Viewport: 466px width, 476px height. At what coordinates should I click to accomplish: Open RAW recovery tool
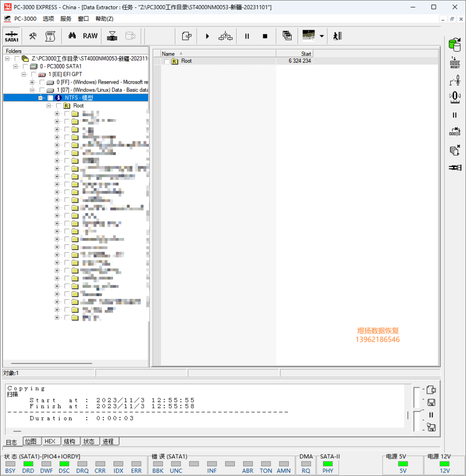pyautogui.click(x=90, y=36)
